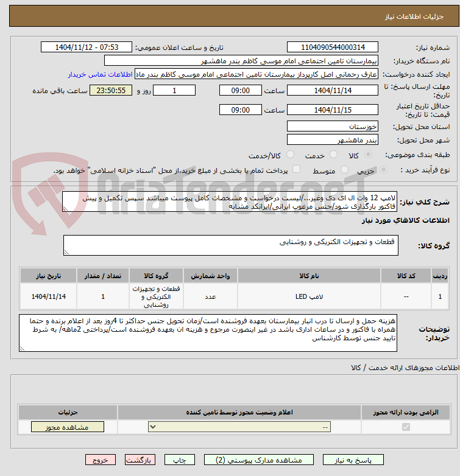The width and height of the screenshot is (460, 476).
Task: Click the واحد شمارش column header
Action: tap(210, 276)
